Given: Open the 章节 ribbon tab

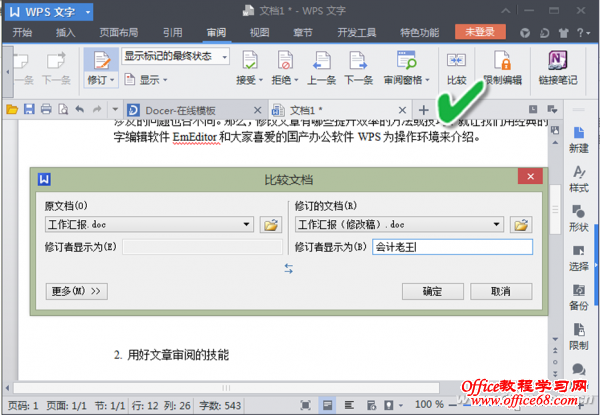Looking at the screenshot, I should coord(303,33).
